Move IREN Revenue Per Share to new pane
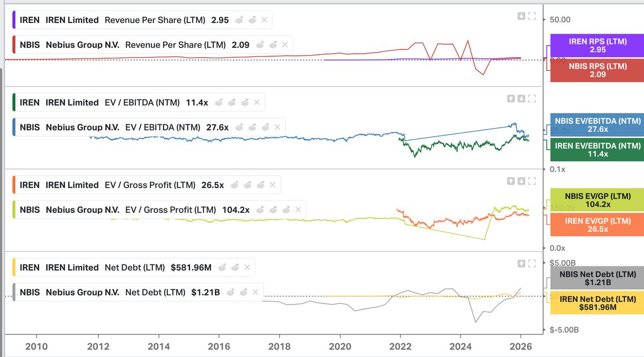 239,20
